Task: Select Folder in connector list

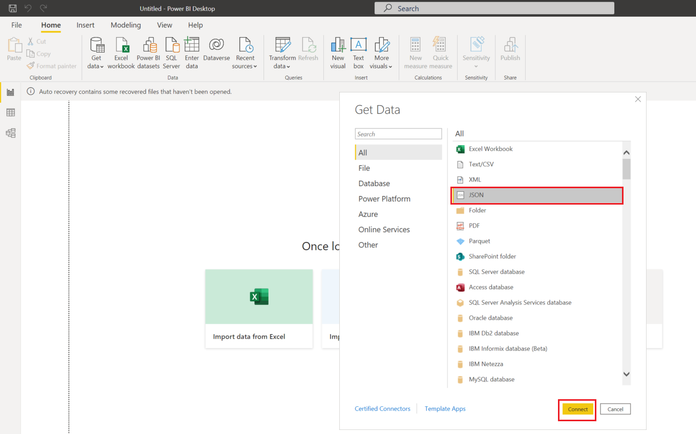Action: pos(537,210)
